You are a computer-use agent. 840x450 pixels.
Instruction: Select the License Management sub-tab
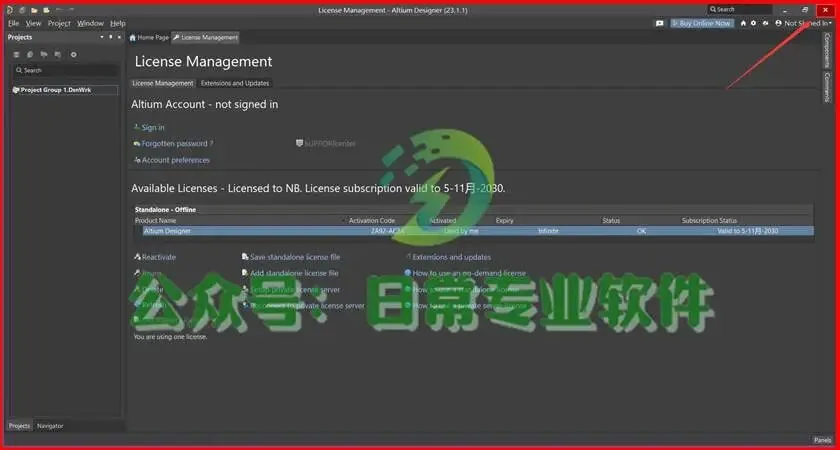(162, 83)
